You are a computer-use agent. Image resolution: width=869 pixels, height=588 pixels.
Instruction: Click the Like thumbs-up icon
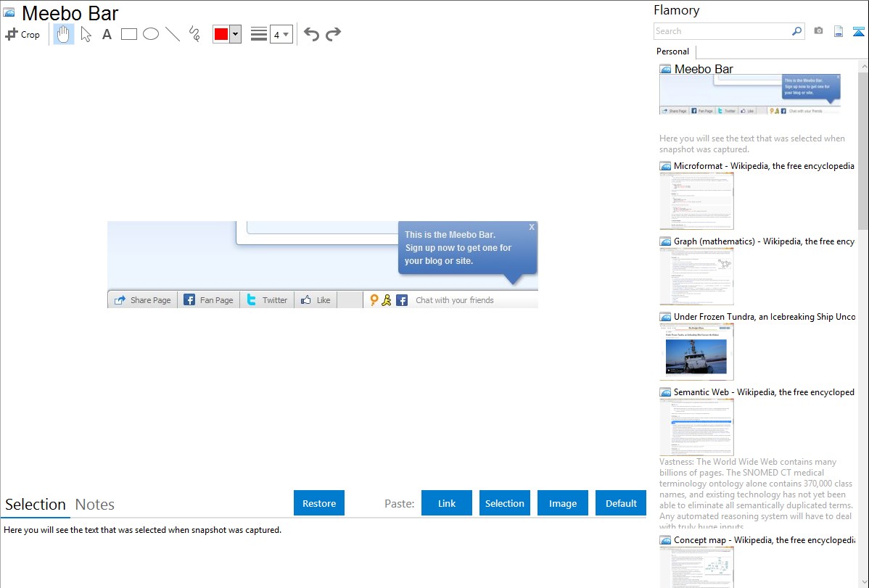[x=305, y=300]
